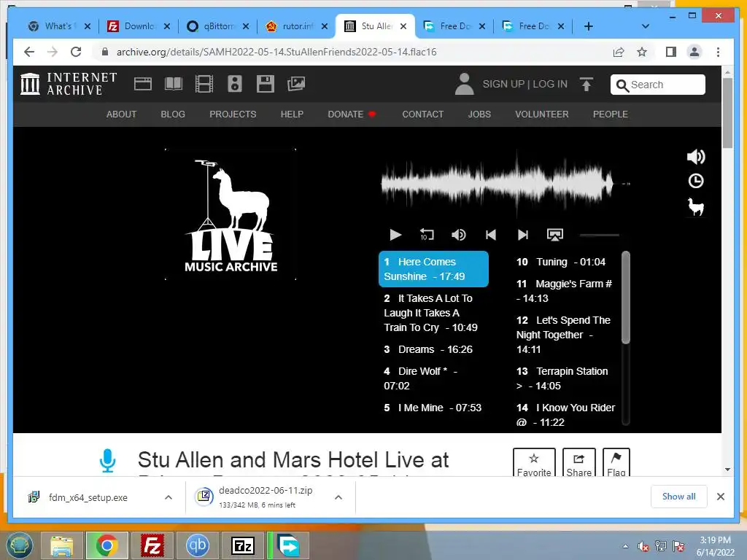Viewport: 747px width, 560px height.
Task: Open the HELP menu link
Action: click(x=292, y=114)
